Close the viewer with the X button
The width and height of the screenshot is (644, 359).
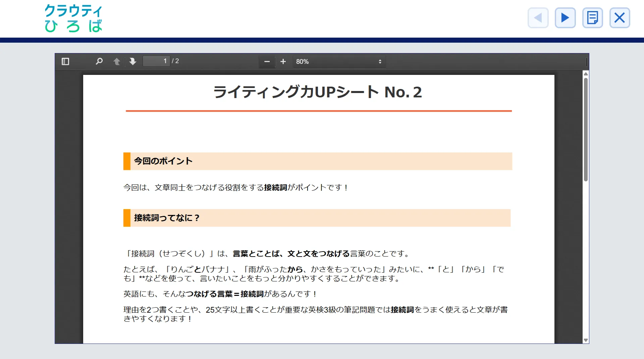coord(620,18)
